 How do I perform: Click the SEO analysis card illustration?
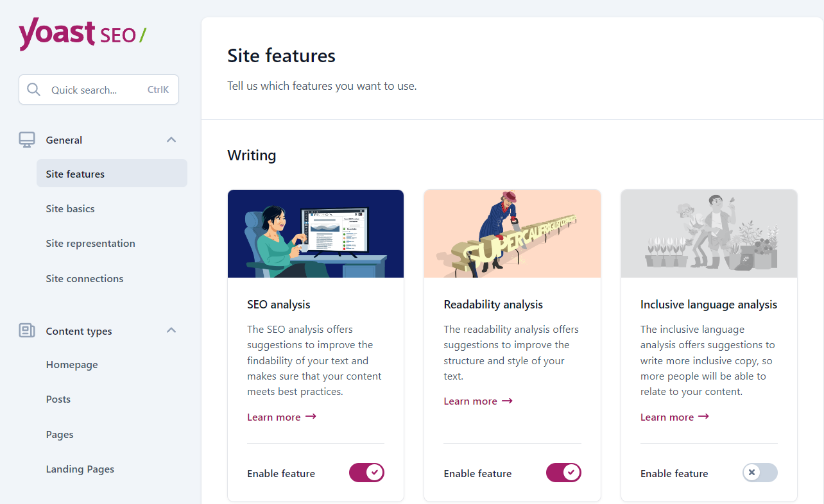pos(315,233)
